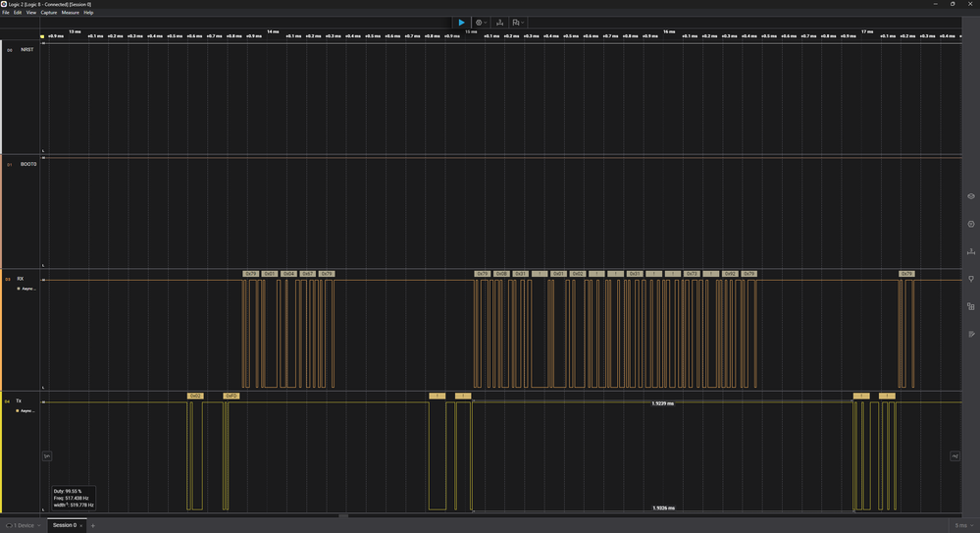The width and height of the screenshot is (980, 533).
Task: Open the Extensions panel in right sidebar
Action: coord(970,306)
